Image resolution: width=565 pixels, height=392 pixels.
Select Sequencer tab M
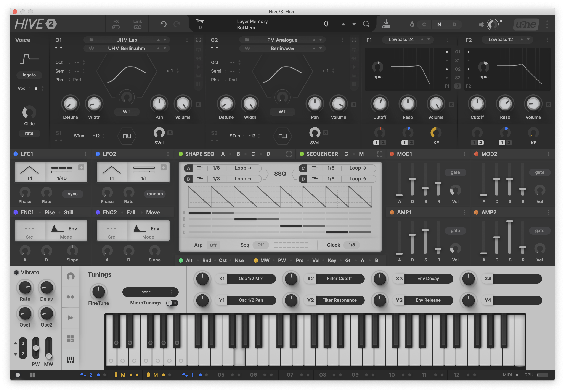coord(361,154)
